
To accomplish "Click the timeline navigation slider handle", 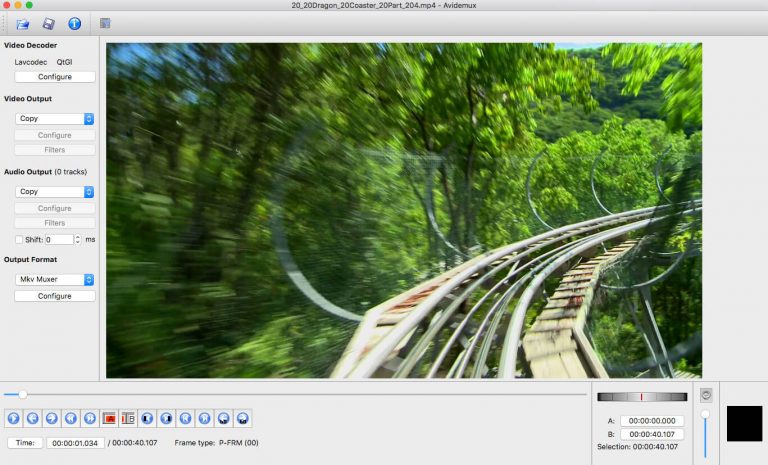I will [x=23, y=394].
